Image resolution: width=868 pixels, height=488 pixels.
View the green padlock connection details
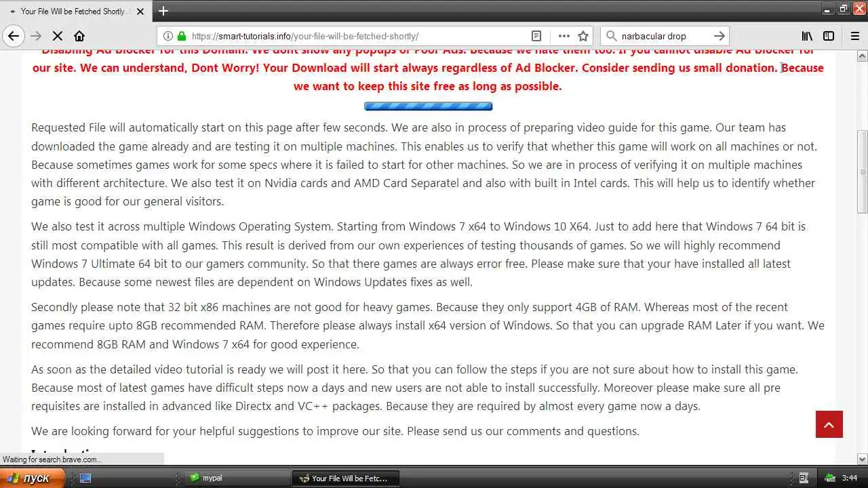[x=181, y=36]
